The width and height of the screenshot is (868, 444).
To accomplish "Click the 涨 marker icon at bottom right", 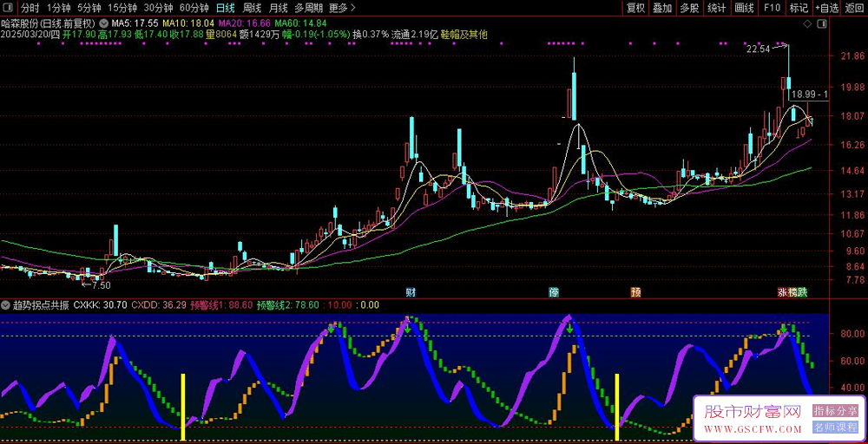I will click(782, 291).
